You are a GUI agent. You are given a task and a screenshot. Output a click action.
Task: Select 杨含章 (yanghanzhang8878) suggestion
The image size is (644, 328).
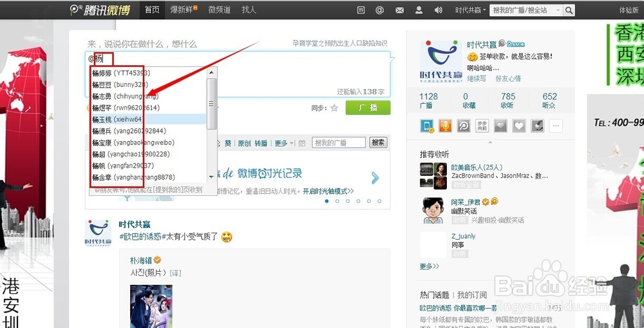click(148, 177)
